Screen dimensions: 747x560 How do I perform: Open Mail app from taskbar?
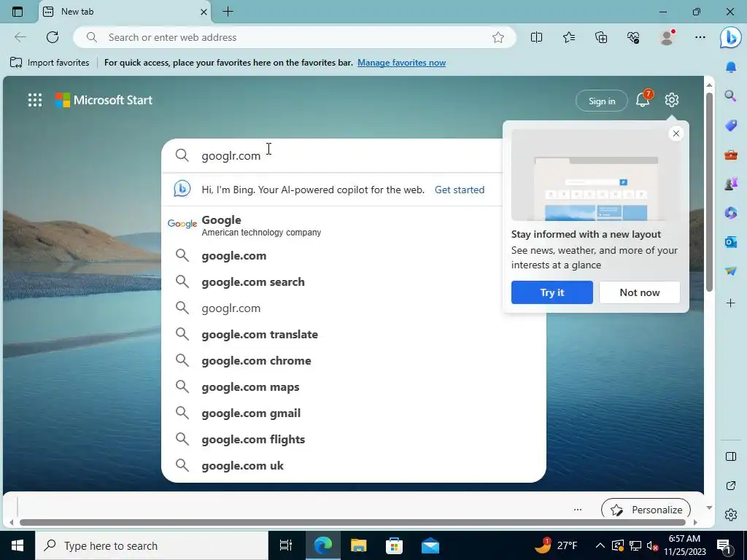[430, 545]
